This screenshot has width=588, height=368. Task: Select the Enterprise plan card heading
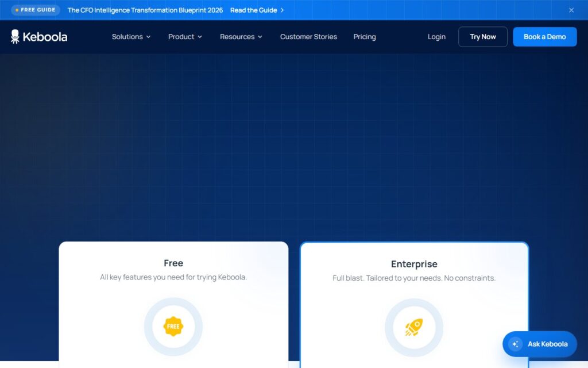(414, 264)
